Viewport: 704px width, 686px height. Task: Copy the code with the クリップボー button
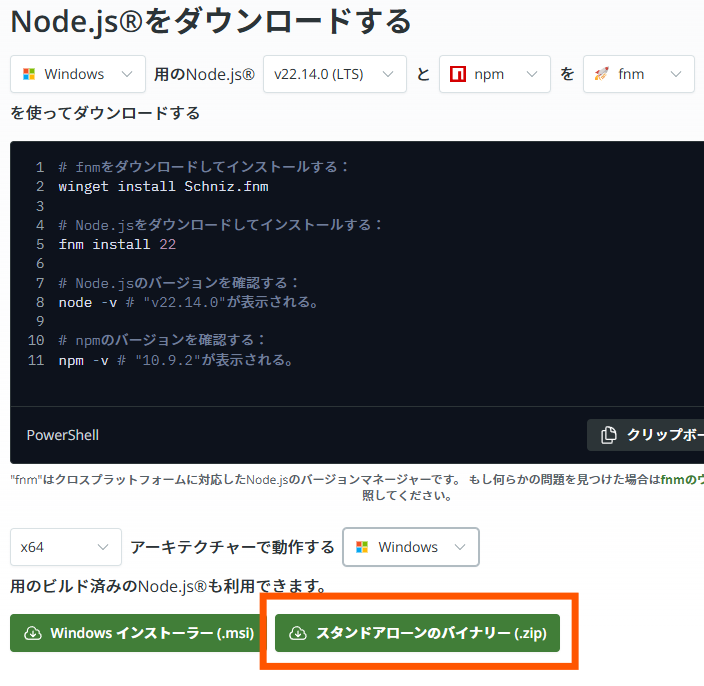[x=646, y=435]
